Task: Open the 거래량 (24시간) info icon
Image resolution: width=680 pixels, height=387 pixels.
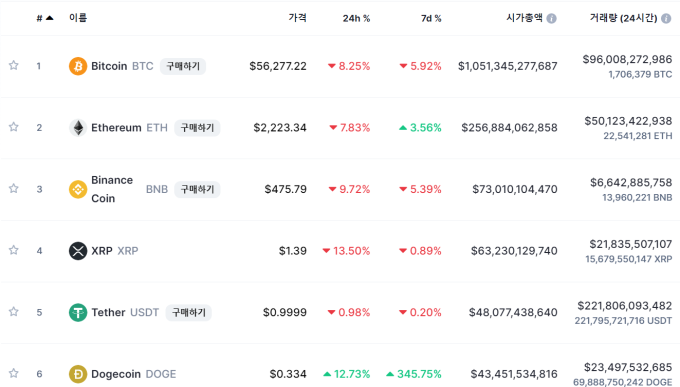Action: tap(666, 18)
